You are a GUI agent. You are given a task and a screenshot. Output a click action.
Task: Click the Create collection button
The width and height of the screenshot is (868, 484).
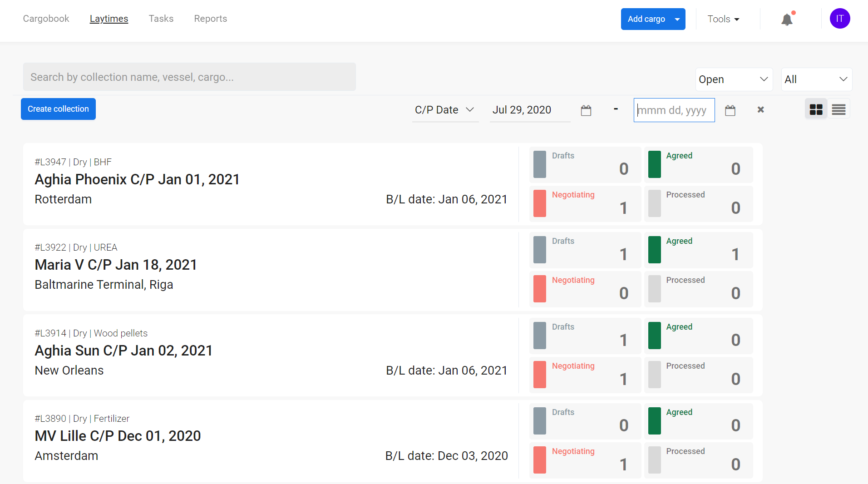pos(58,109)
